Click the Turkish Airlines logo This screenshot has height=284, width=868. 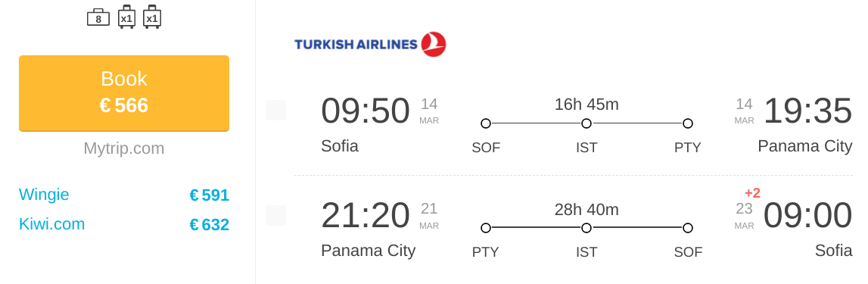[x=370, y=44]
